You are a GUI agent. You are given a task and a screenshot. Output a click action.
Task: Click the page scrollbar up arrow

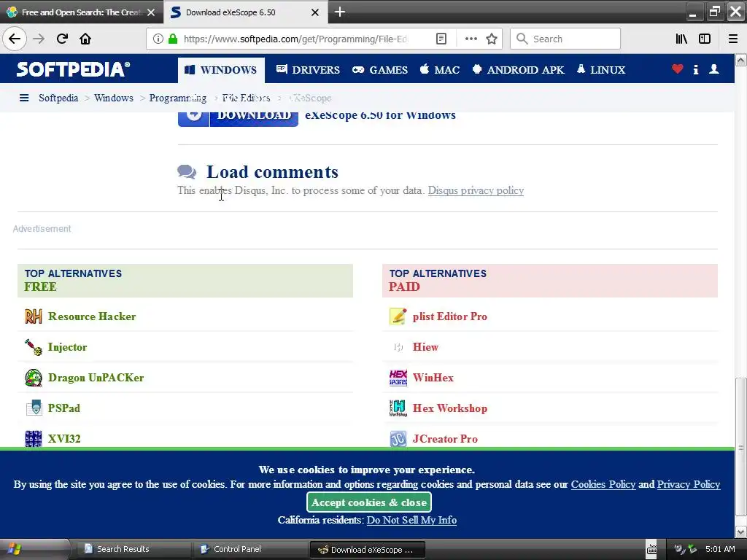click(x=741, y=60)
